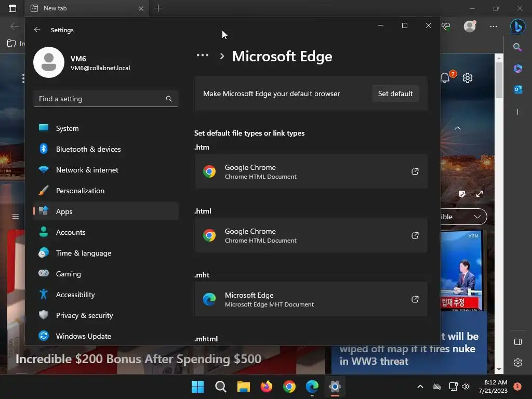This screenshot has width=532, height=399.
Task: Open Privacy & security settings
Action: pyautogui.click(x=106, y=315)
